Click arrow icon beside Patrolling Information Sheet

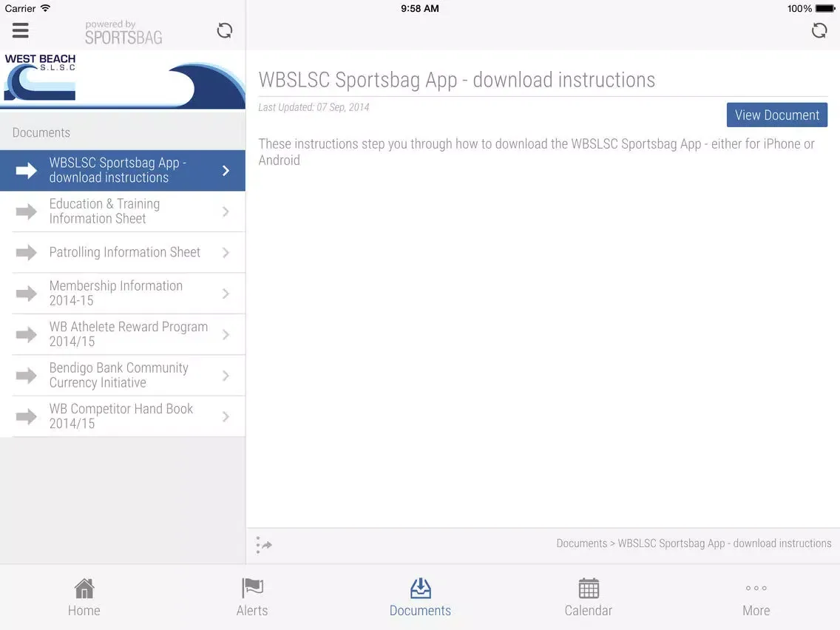click(x=27, y=252)
